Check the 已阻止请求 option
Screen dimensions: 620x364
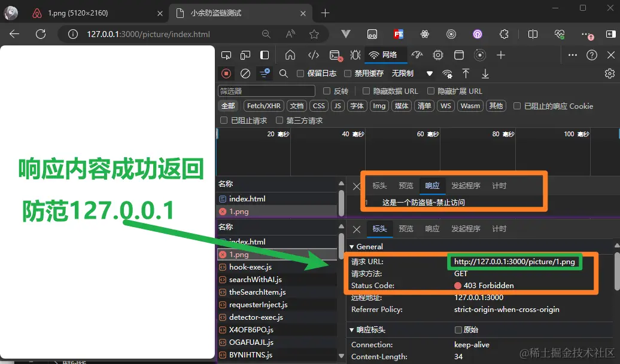[224, 120]
